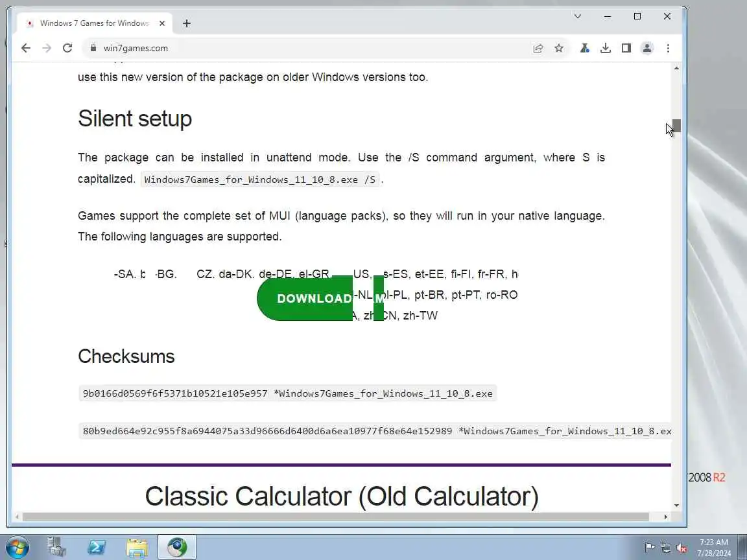Maximize the Chrome window
Image resolution: width=747 pixels, height=560 pixels.
[x=637, y=16]
